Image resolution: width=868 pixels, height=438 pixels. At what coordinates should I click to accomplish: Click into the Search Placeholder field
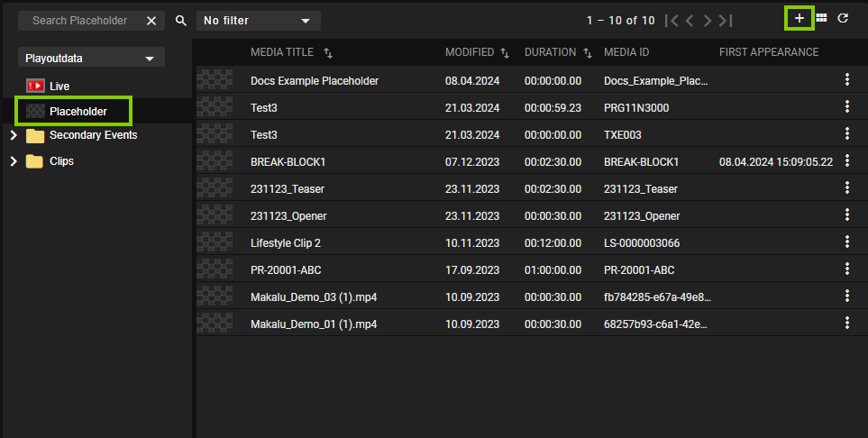click(x=79, y=21)
